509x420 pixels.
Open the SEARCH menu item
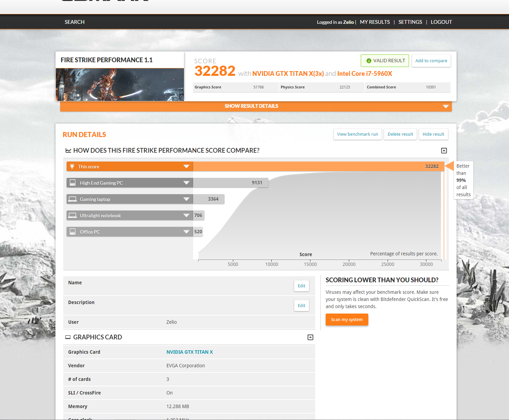[74, 22]
